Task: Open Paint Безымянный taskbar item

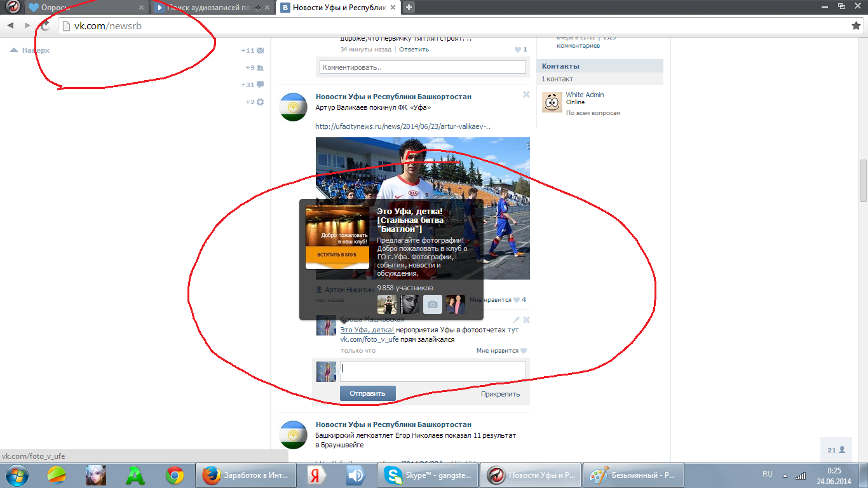Action: click(632, 475)
